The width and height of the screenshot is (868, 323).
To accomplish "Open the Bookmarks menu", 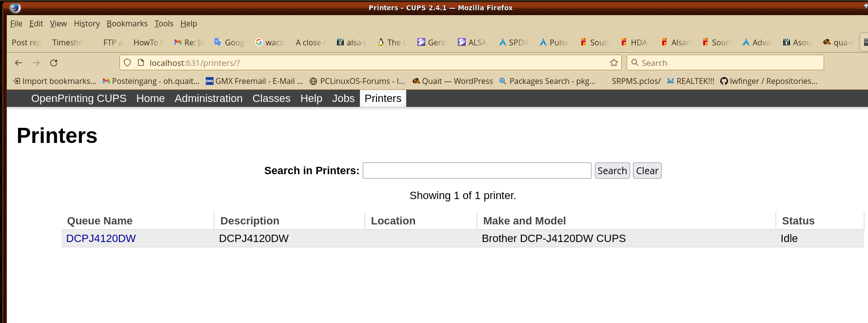I will tap(127, 23).
